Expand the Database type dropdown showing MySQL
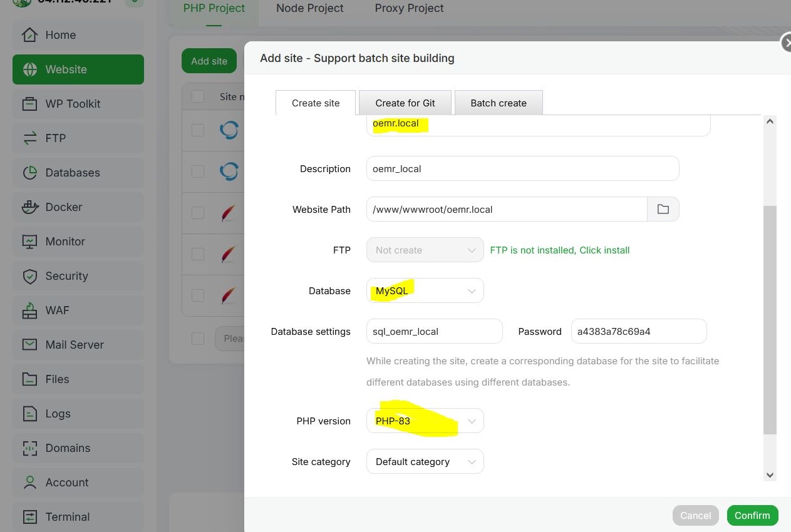Image resolution: width=791 pixels, height=532 pixels. click(x=425, y=291)
